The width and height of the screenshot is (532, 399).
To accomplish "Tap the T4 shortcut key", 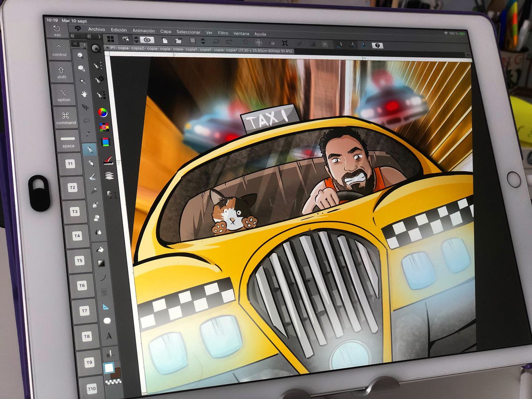I will 77,235.
